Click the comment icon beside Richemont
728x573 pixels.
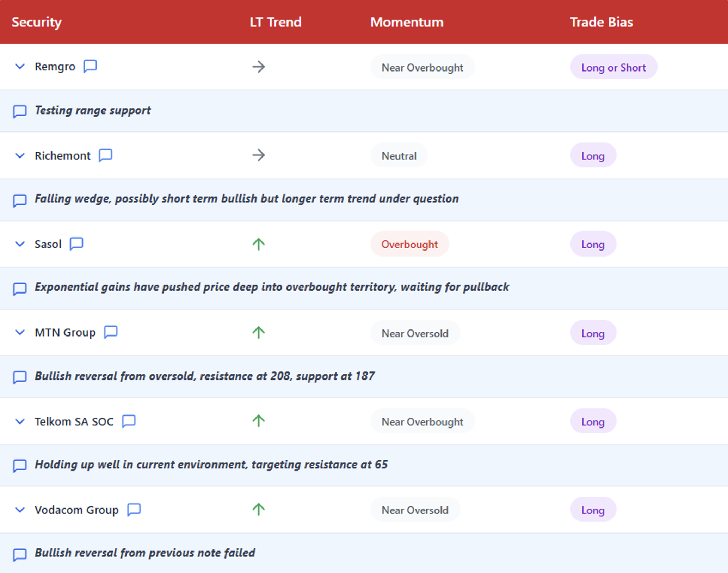click(x=105, y=155)
